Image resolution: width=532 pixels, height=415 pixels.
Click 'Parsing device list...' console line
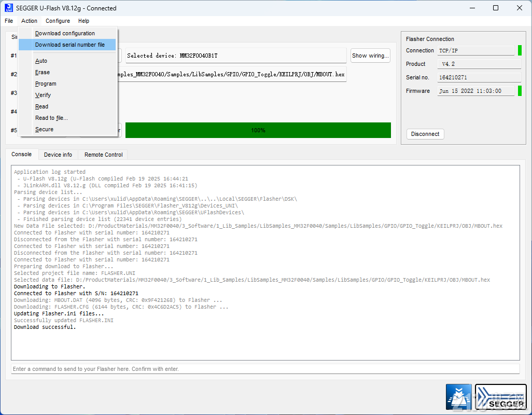pyautogui.click(x=48, y=192)
